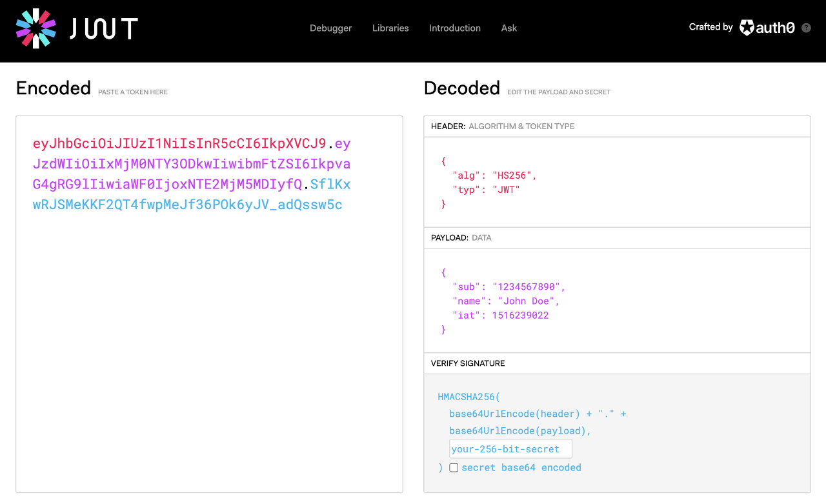Viewport: 826px width, 504px height.
Task: Click the HEADER: ALGORITHM & TOKEN TYPE label
Action: click(x=503, y=126)
